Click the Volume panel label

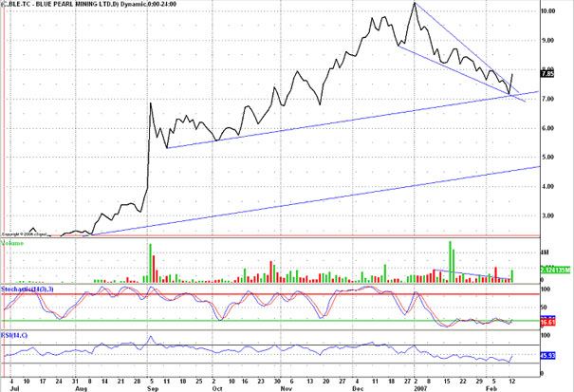pos(12,243)
